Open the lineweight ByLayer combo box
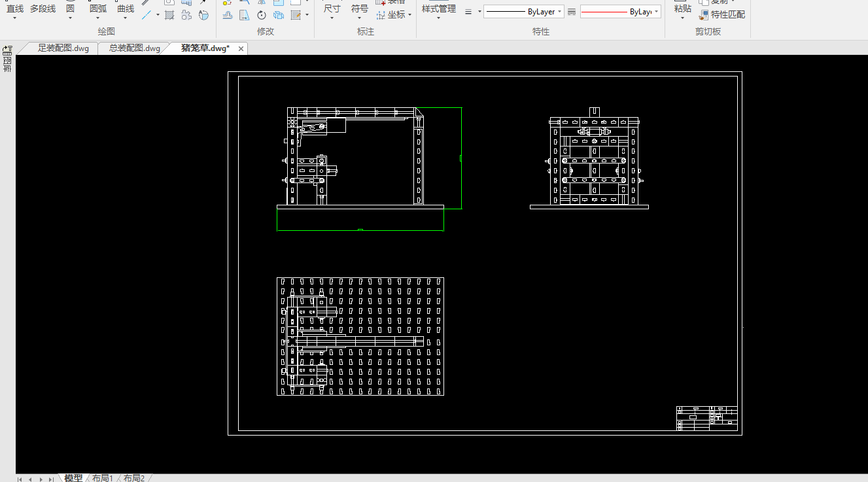The height and width of the screenshot is (482, 868). (x=523, y=12)
